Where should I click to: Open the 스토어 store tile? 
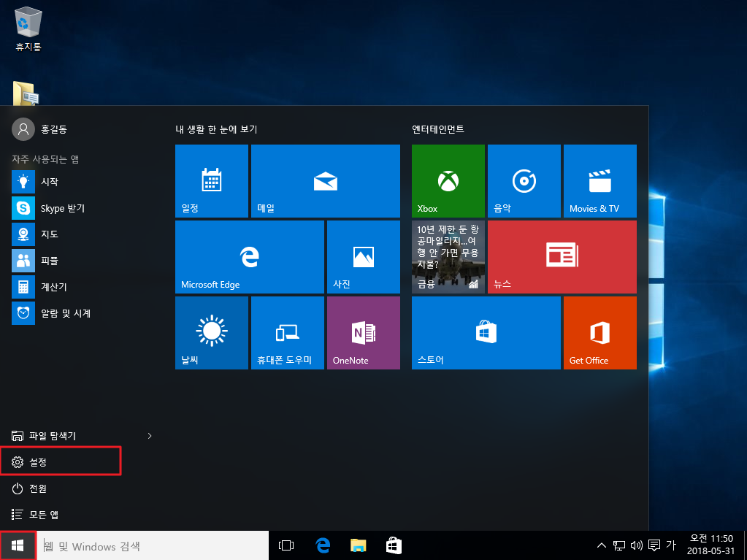pos(486,333)
